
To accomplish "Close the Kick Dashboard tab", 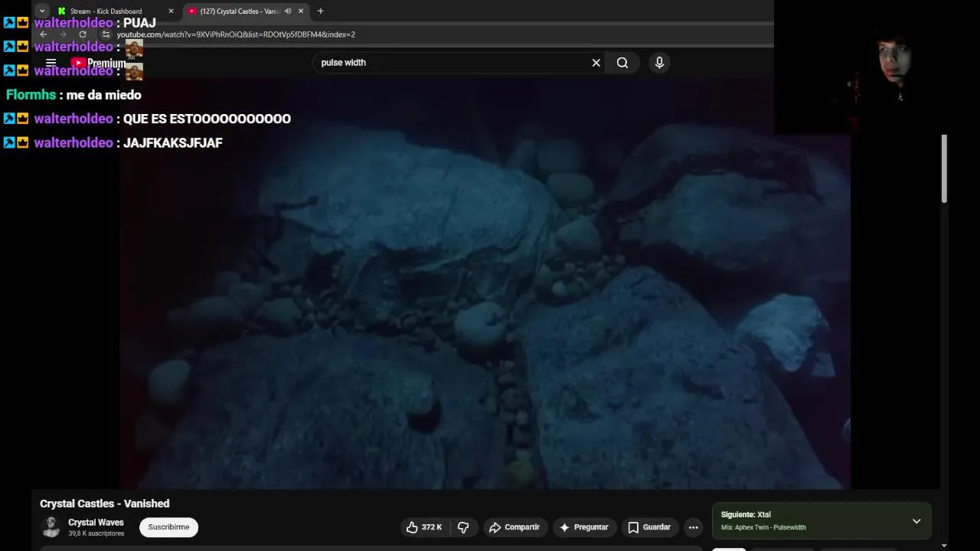I will [171, 11].
